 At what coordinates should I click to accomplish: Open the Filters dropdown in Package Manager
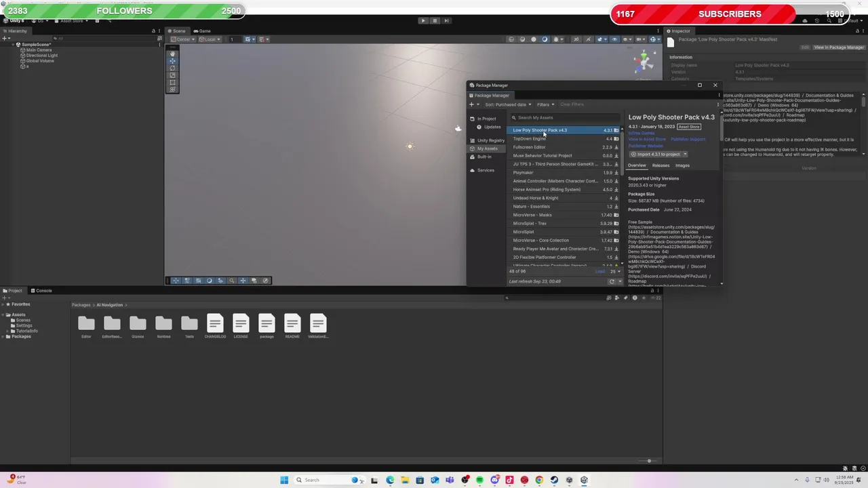pyautogui.click(x=545, y=104)
